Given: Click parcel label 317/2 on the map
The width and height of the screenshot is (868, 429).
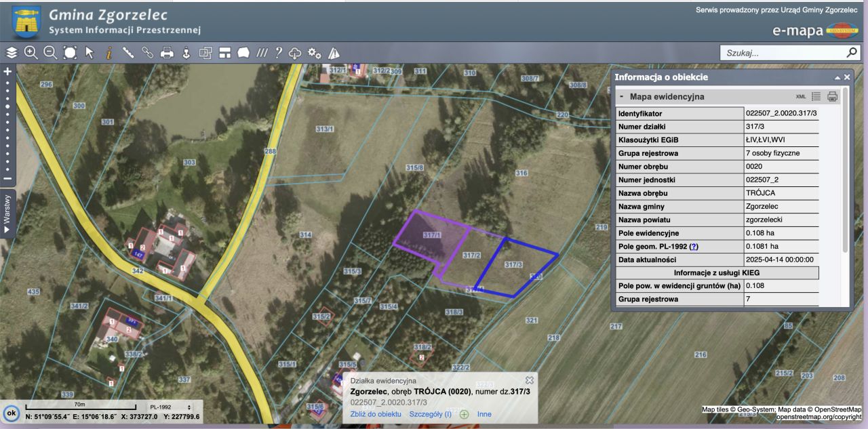Looking at the screenshot, I should pyautogui.click(x=471, y=255).
